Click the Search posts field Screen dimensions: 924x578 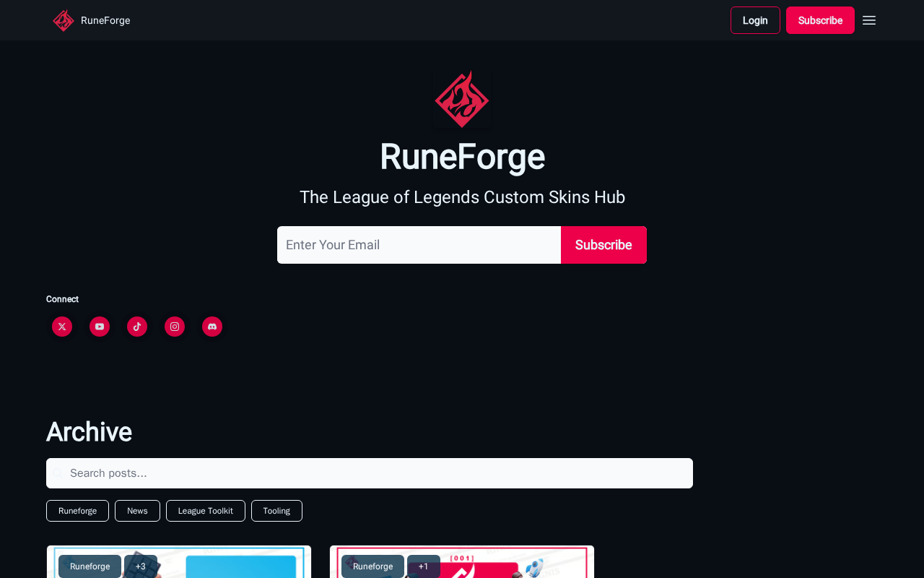tap(370, 473)
